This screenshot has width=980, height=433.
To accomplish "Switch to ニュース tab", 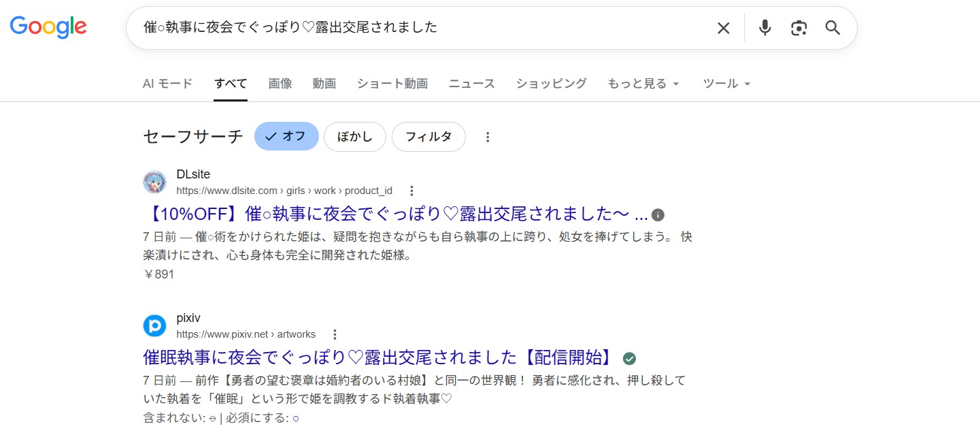I will click(472, 84).
